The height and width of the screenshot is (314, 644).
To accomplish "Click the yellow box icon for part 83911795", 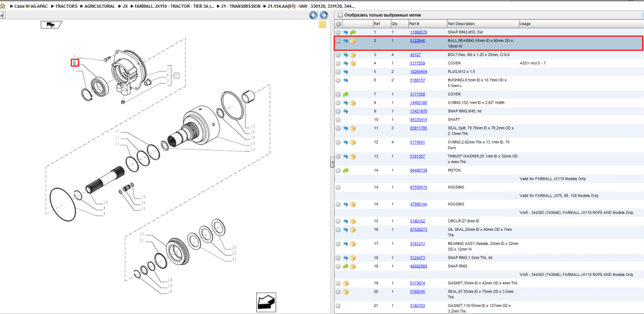I will coord(353,128).
